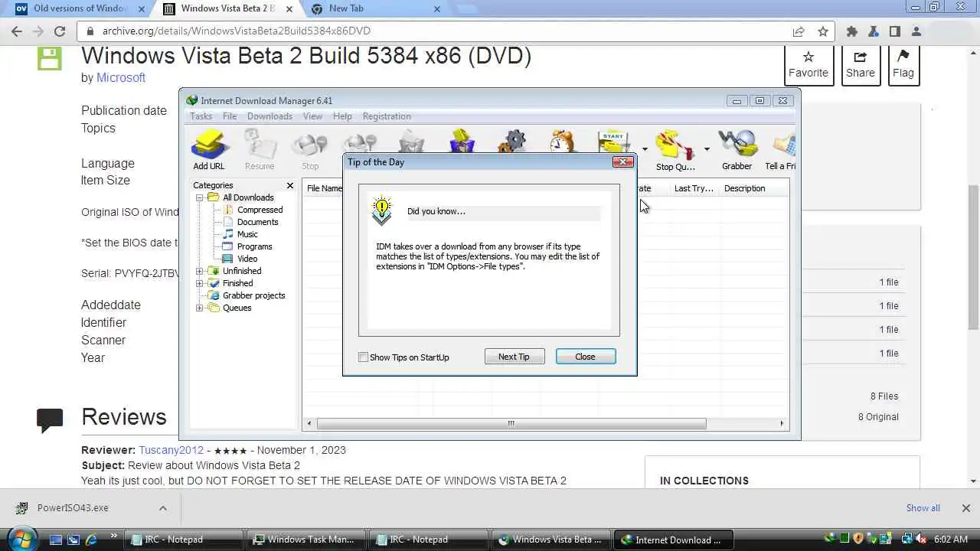Screen dimensions: 980x551
Task: Click the Last Try column header
Action: point(693,188)
